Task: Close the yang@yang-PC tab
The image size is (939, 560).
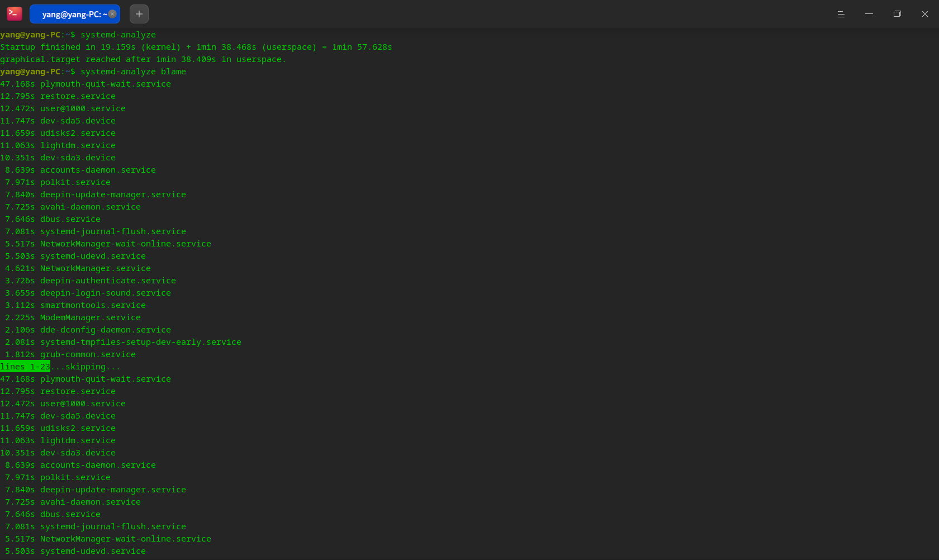Action: pos(112,14)
